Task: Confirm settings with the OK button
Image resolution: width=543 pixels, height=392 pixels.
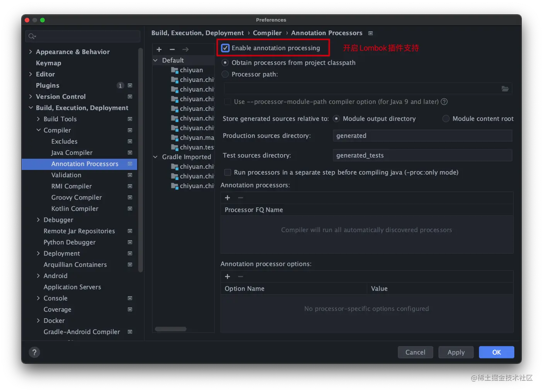Action: (496, 352)
